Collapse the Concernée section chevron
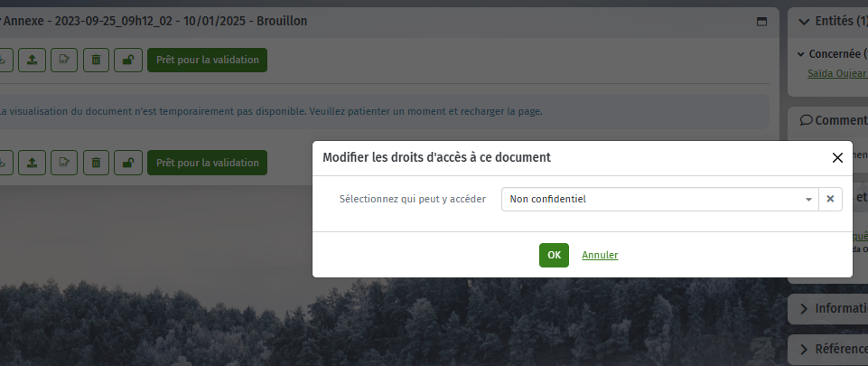Viewport: 868px width, 366px height. pos(800,54)
